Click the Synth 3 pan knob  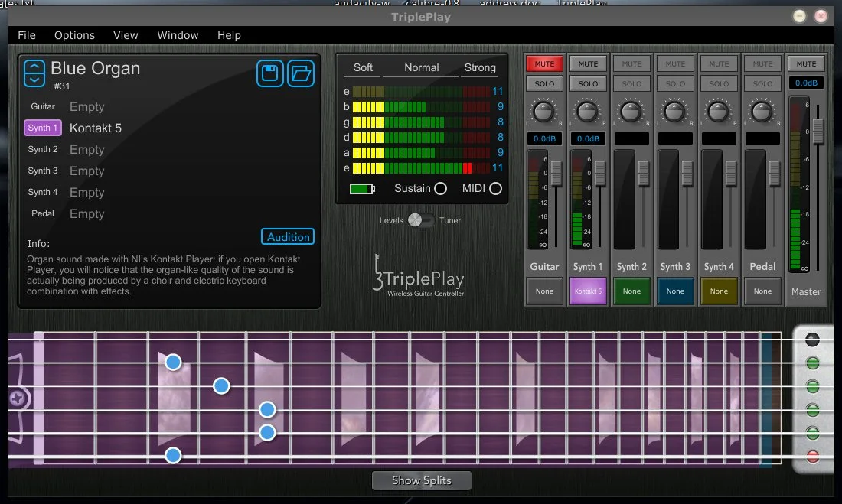point(674,112)
